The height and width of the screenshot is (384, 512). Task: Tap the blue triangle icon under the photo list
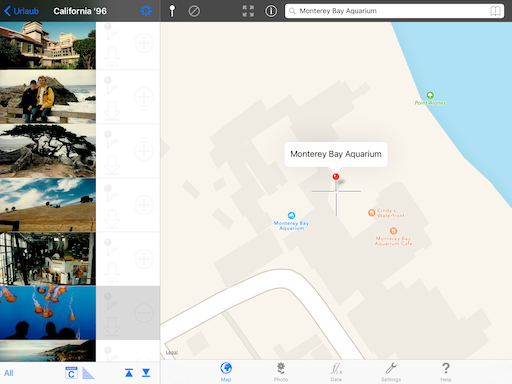tap(88, 373)
